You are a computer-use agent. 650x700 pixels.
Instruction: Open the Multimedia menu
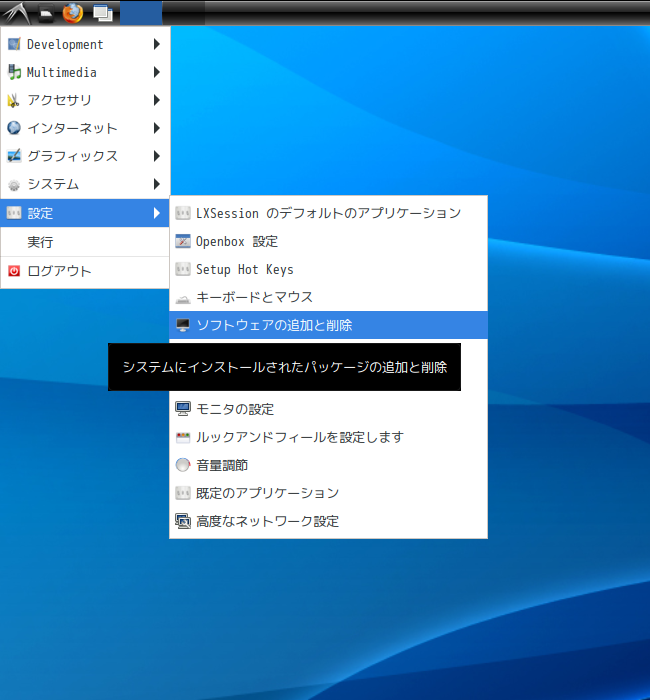(x=85, y=72)
